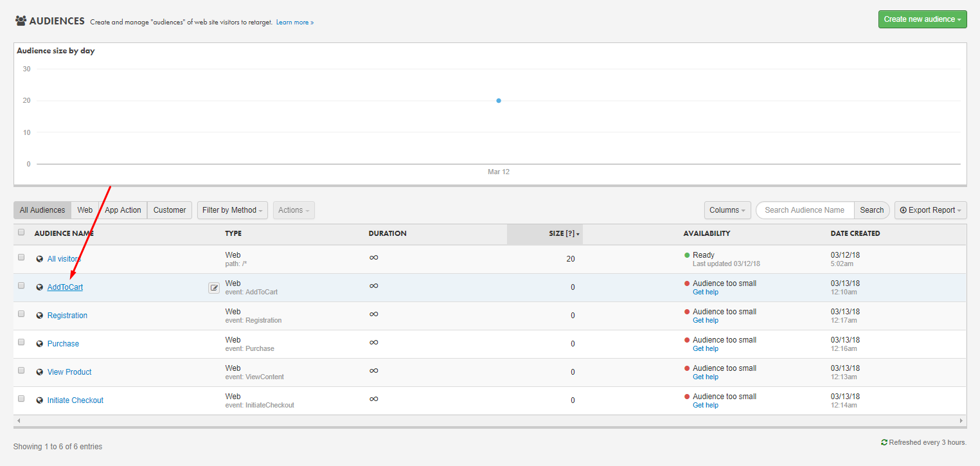980x466 pixels.
Task: Click Get help in Registration row
Action: click(x=706, y=321)
